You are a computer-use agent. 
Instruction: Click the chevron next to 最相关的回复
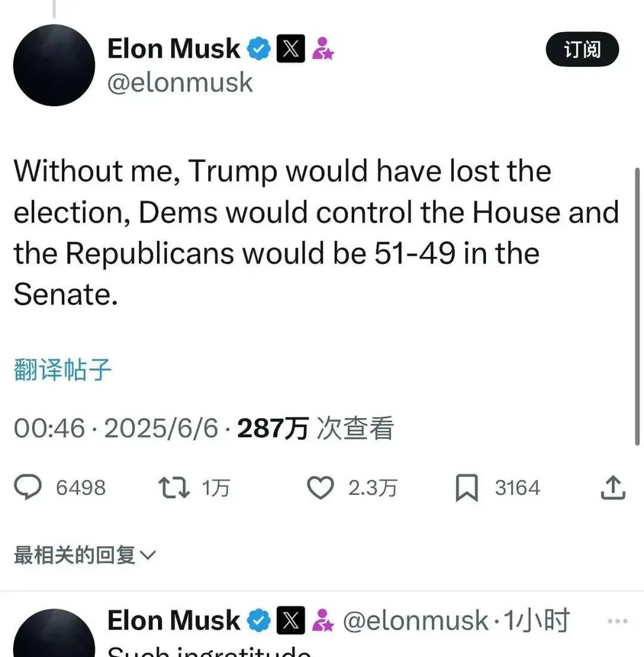147,556
